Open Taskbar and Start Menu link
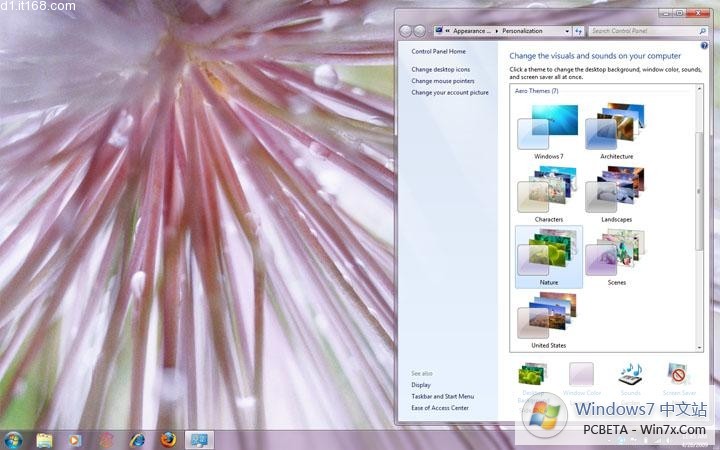The width and height of the screenshot is (720, 450). pos(443,396)
